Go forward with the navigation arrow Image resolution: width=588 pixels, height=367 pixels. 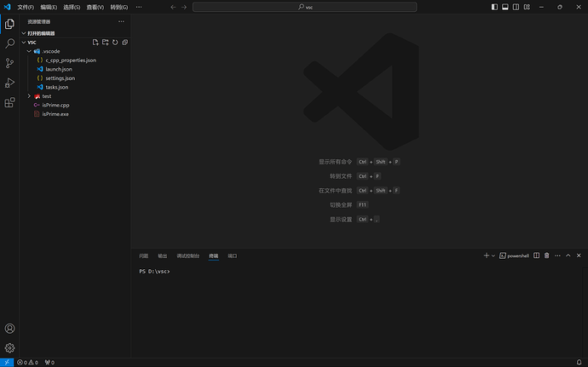184,7
